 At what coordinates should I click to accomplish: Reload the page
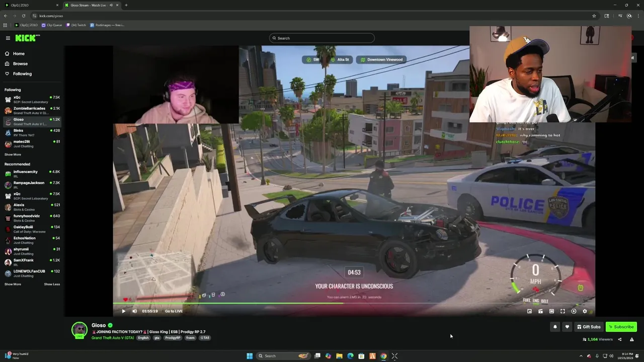[23, 16]
